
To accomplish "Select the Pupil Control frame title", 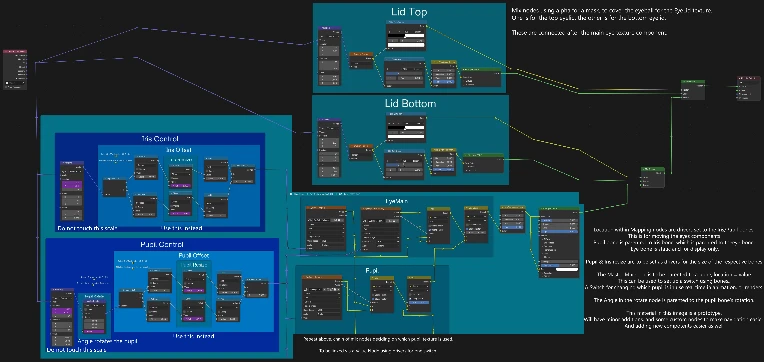I will click(x=161, y=244).
